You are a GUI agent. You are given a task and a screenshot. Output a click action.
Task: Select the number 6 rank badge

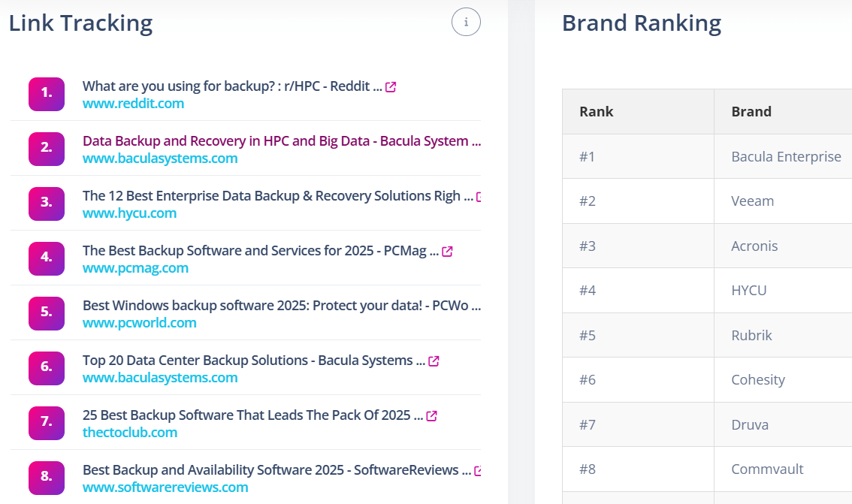[x=47, y=368]
